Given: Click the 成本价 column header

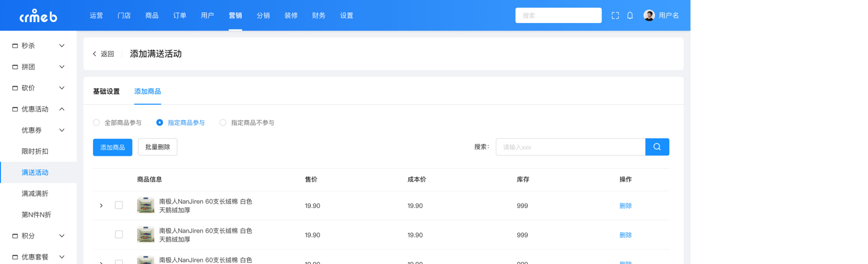Looking at the screenshot, I should (417, 179).
